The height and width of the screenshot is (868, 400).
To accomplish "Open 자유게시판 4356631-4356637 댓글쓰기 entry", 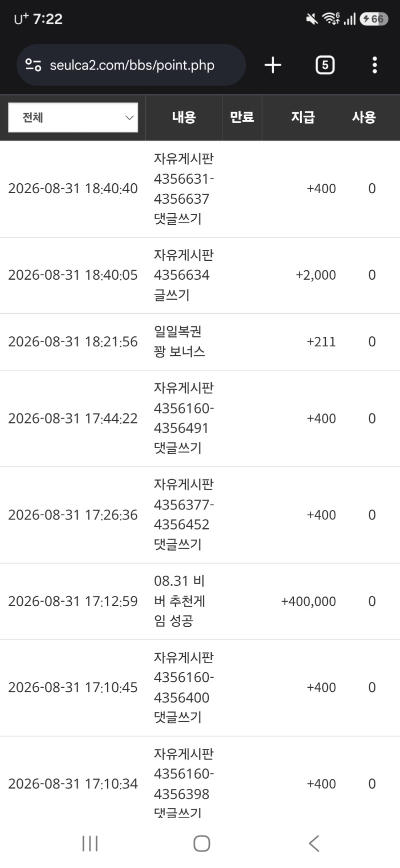I will 200,189.
